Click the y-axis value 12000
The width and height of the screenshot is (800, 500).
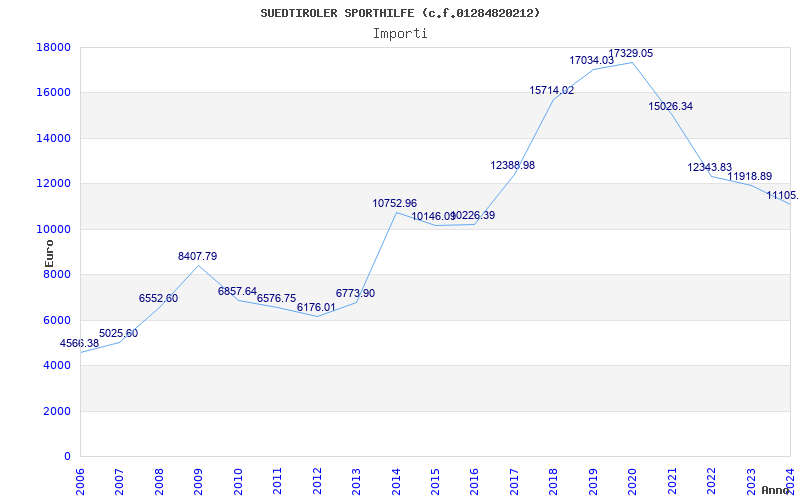(54, 184)
